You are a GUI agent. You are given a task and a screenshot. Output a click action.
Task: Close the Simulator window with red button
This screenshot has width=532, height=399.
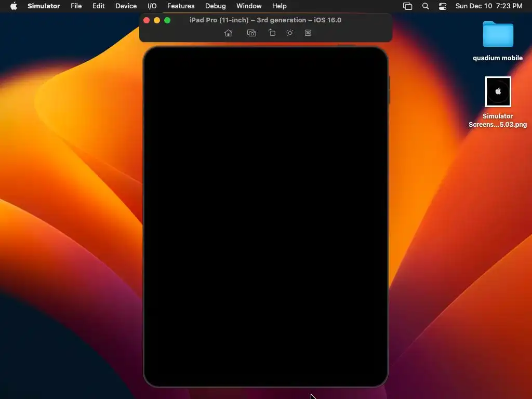click(147, 20)
